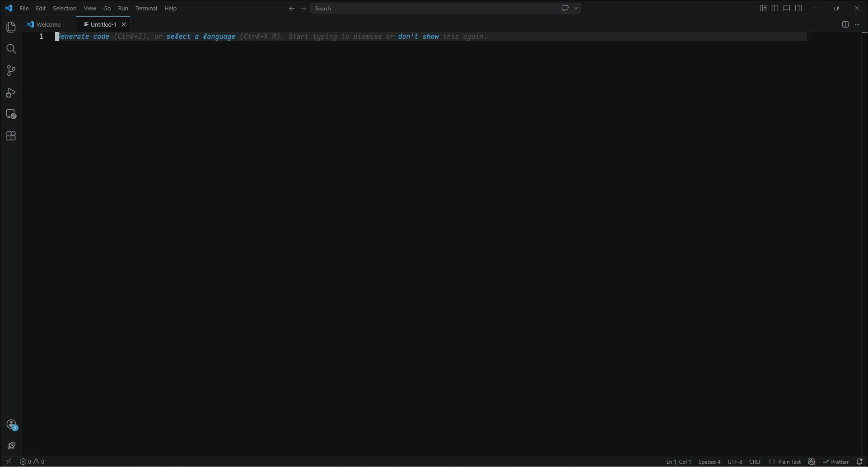Open Customize Layout in title bar

point(763,8)
